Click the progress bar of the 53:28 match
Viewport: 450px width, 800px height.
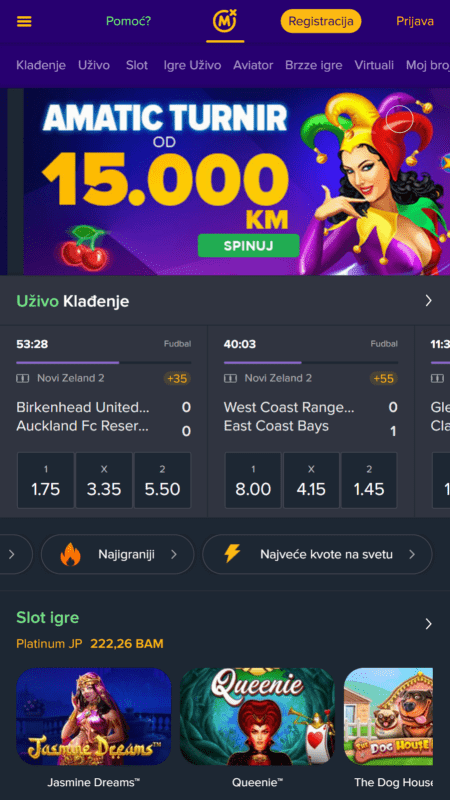point(104,363)
